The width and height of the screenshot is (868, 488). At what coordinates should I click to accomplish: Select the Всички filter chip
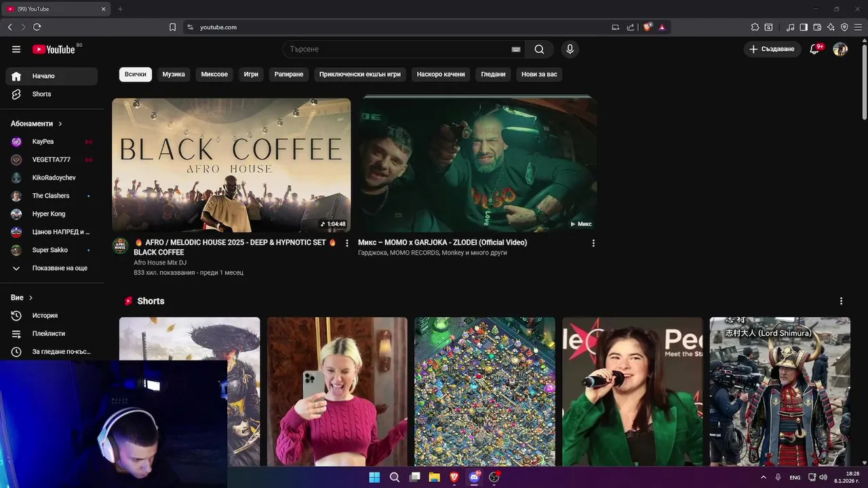(135, 75)
